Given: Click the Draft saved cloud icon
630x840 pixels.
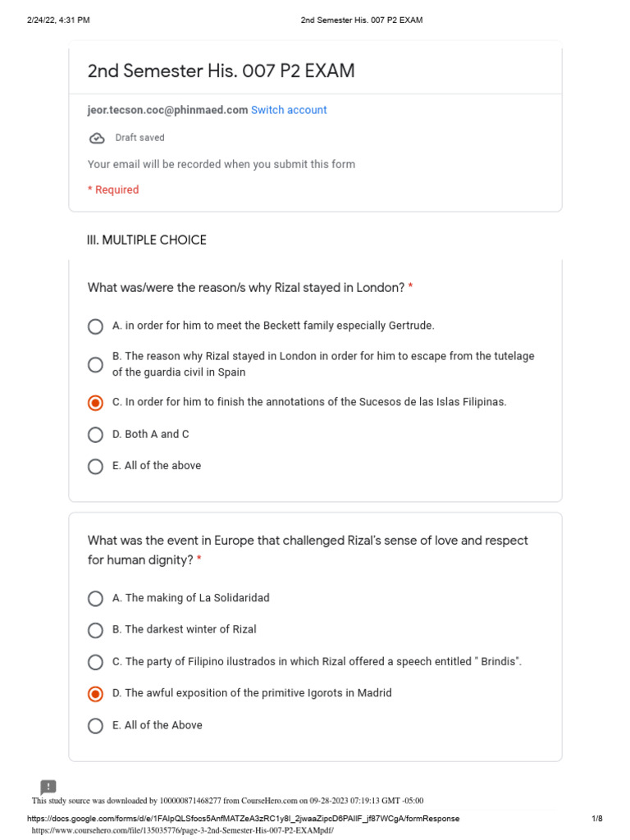Looking at the screenshot, I should (x=97, y=138).
